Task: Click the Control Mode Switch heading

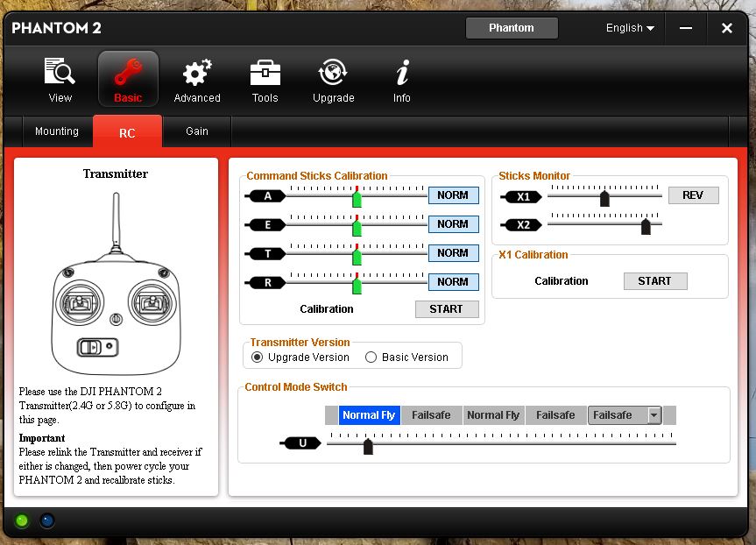Action: [x=296, y=387]
